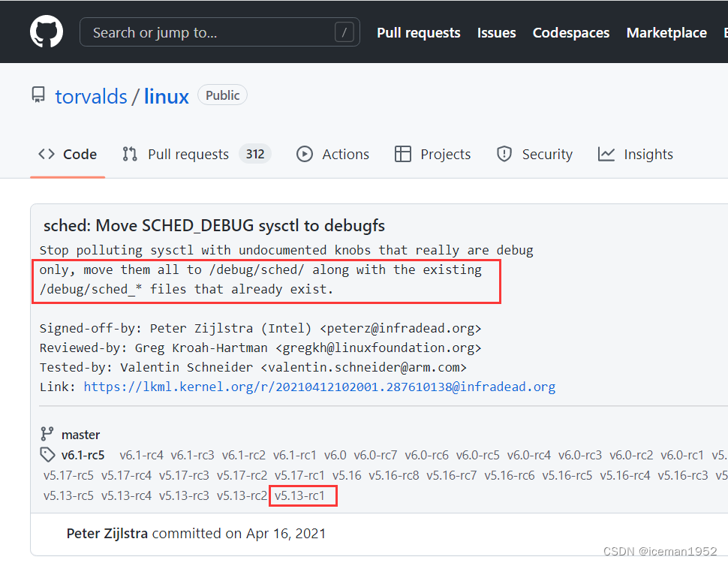728x563 pixels.
Task: Open the lkml.kernel.org link
Action: coord(320,387)
